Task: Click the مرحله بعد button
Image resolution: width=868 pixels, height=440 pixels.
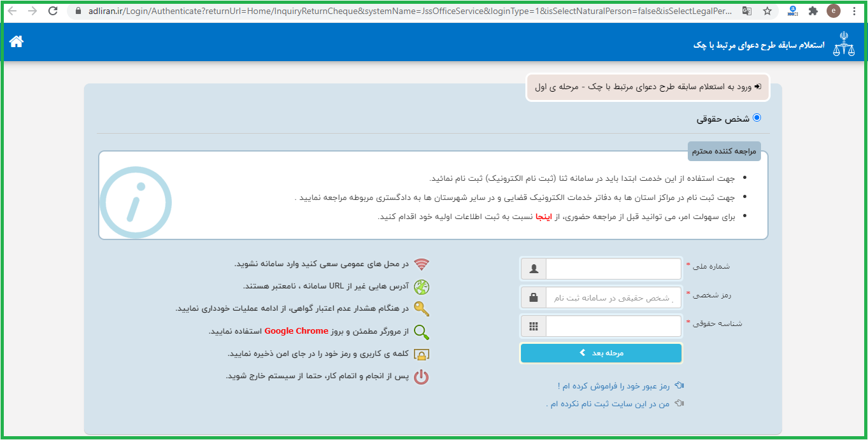Action: pos(601,353)
